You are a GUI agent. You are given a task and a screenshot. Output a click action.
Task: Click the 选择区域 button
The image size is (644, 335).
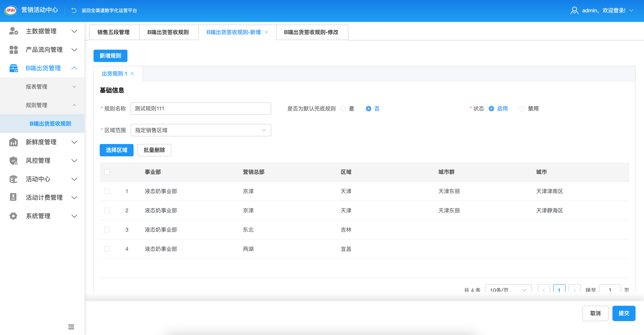coord(116,150)
